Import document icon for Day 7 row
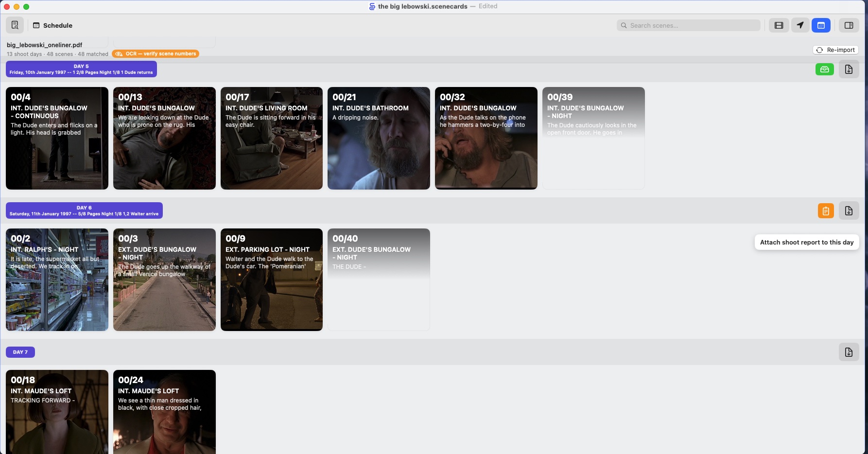The image size is (868, 454). pyautogui.click(x=849, y=352)
